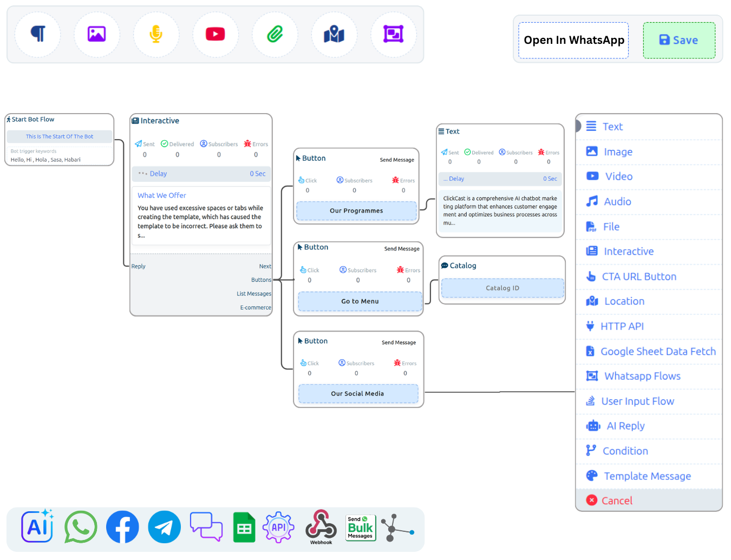The width and height of the screenshot is (731, 560).
Task: Click the E-commerce output label
Action: click(256, 308)
